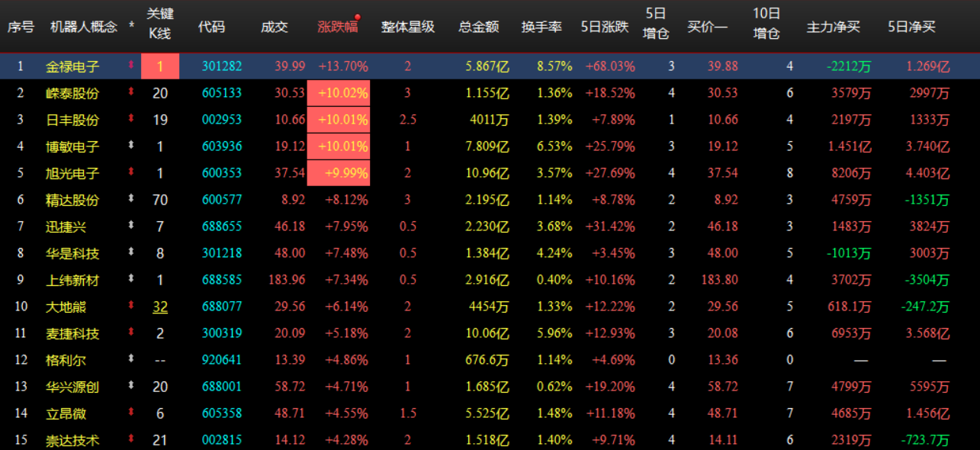Image resolution: width=980 pixels, height=450 pixels.
Task: Click the highlighted +10.02% change cell
Action: (x=339, y=93)
